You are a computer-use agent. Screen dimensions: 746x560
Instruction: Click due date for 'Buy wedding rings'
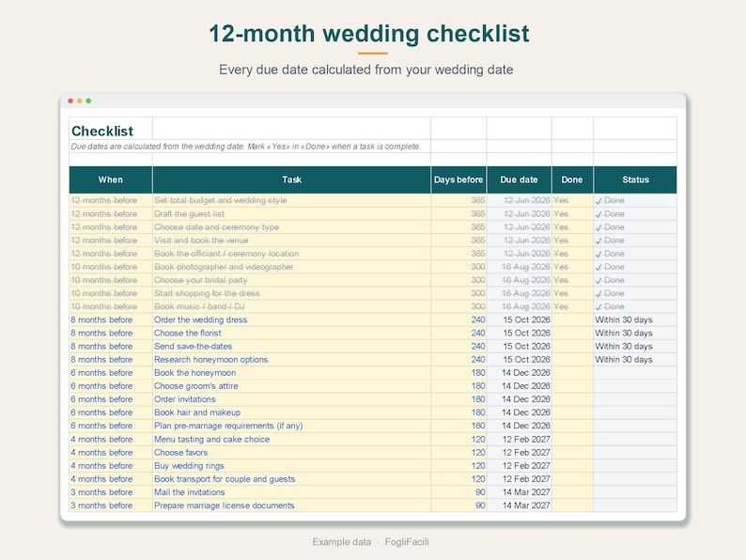(x=519, y=466)
